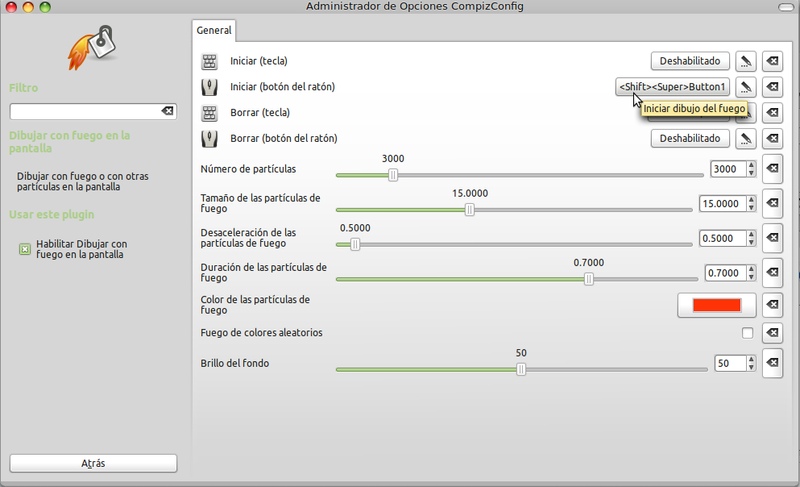
Task: Increase Tamaño de las partículas spinner value
Action: 751,199
